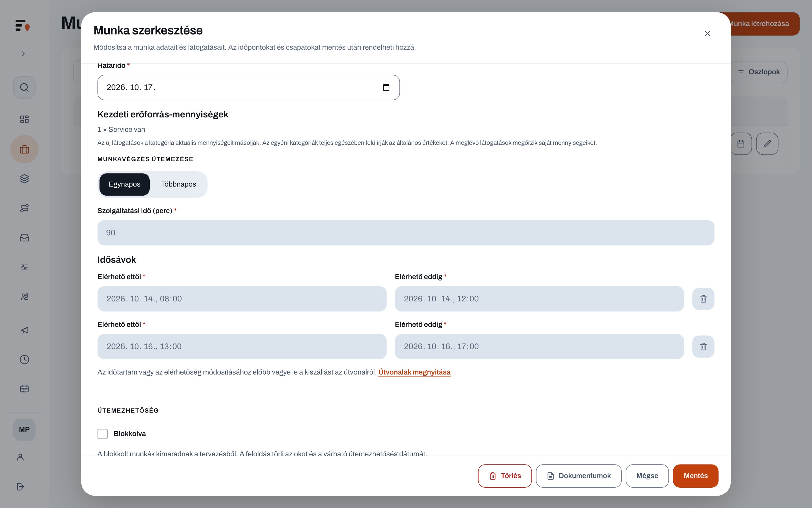Open Dokumentumok from the dialog footer
The image size is (812, 508).
579,476
